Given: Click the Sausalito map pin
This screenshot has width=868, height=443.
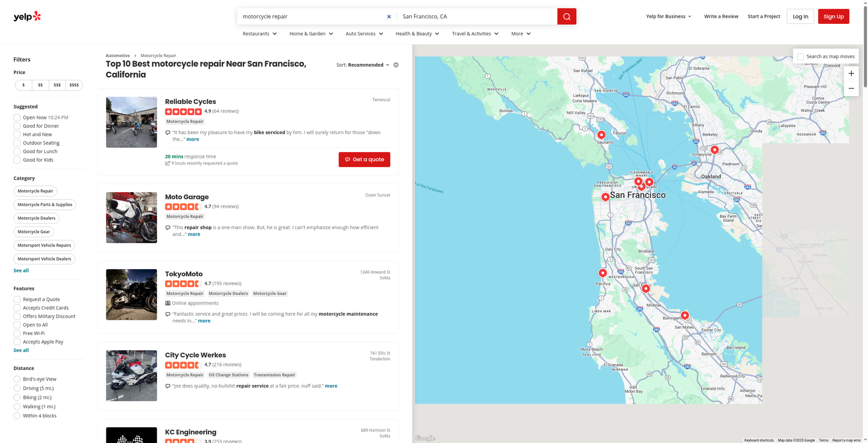Looking at the screenshot, I should click(x=601, y=135).
